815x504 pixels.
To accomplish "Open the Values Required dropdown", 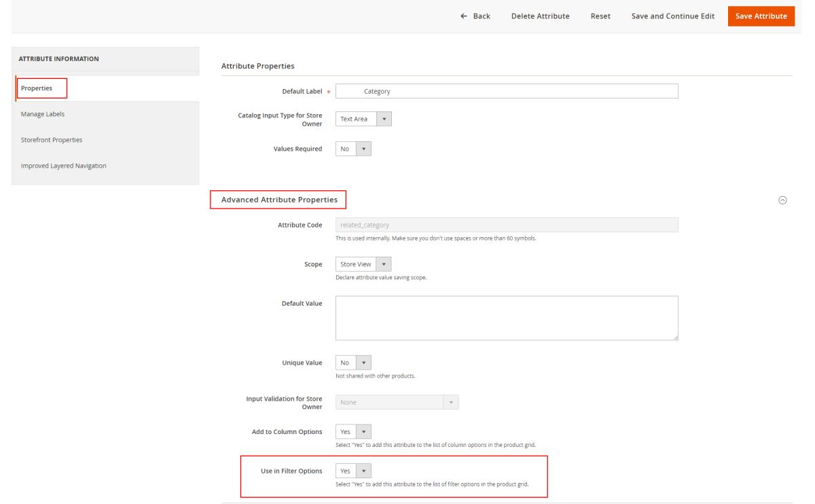I will point(353,149).
